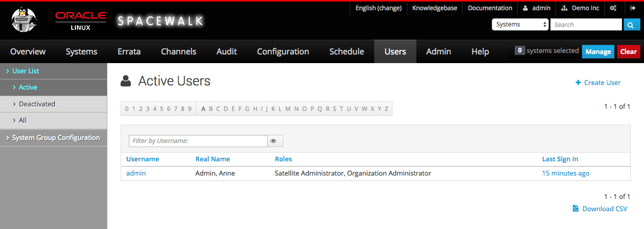The height and width of the screenshot is (229, 644).
Task: Click the Roles column header
Action: 284,159
